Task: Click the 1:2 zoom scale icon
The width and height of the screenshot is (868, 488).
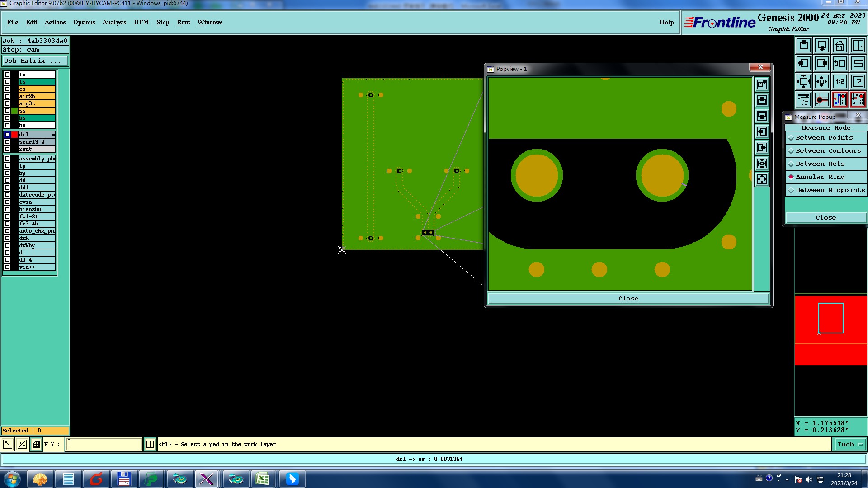Action: [840, 81]
